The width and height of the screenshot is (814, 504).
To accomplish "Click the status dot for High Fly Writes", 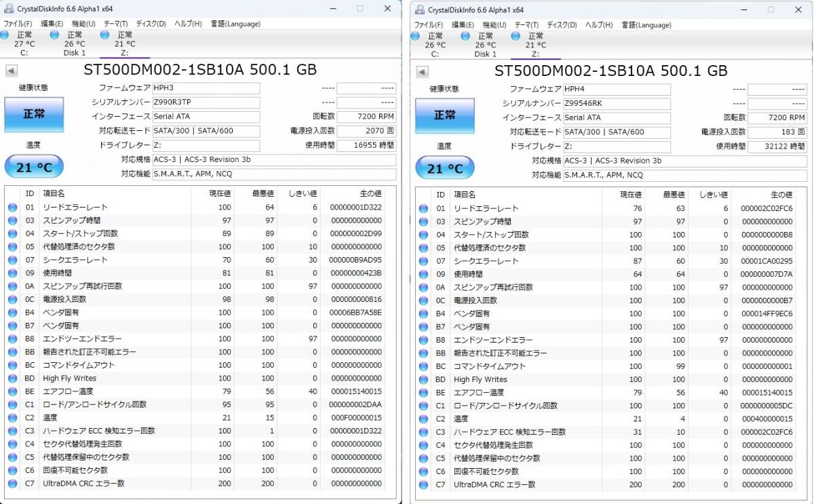I will 14,379.
